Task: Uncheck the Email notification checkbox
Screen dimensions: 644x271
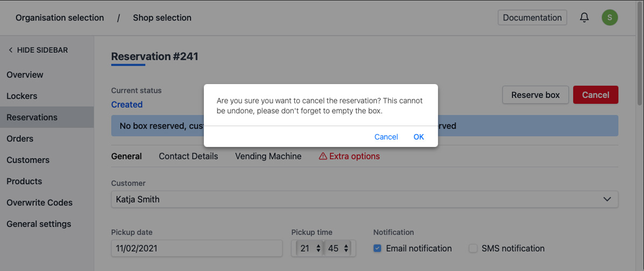Action: point(378,248)
